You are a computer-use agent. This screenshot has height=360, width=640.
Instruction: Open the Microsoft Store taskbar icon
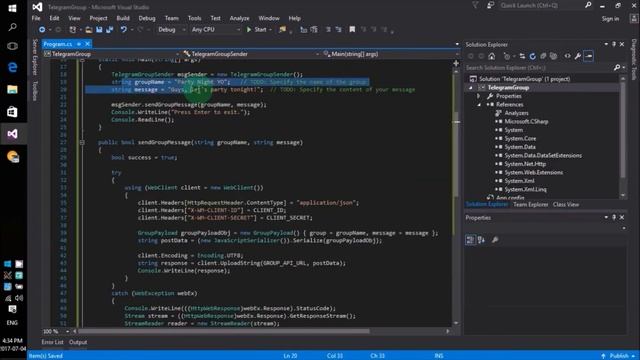click(12, 111)
